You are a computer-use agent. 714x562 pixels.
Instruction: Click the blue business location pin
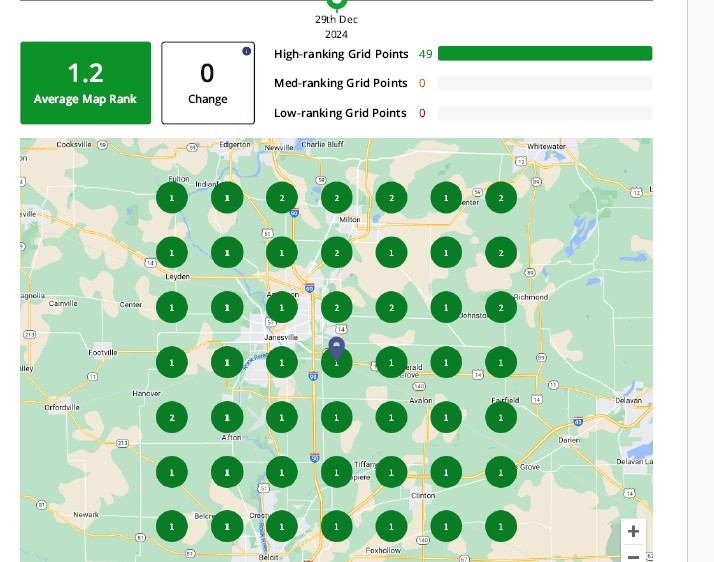pyautogui.click(x=337, y=348)
